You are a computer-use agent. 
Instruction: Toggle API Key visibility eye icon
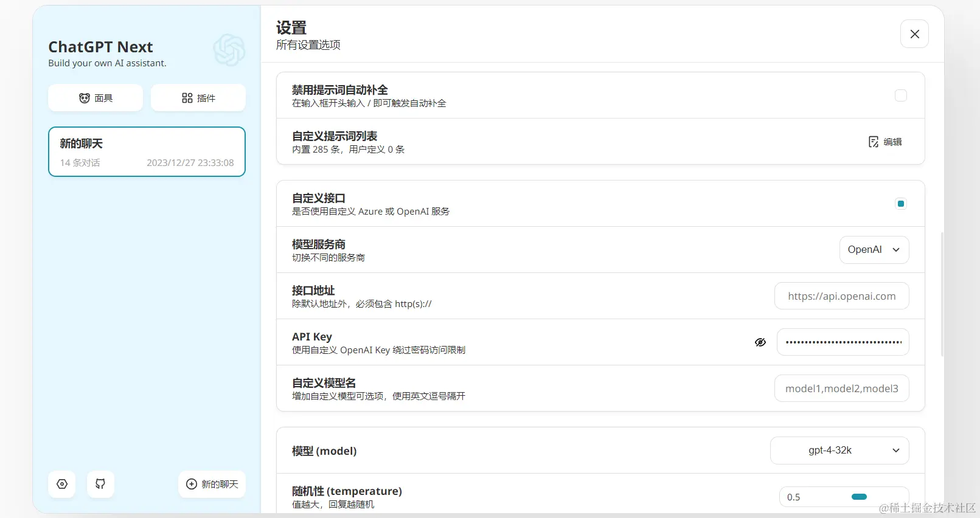pos(760,342)
